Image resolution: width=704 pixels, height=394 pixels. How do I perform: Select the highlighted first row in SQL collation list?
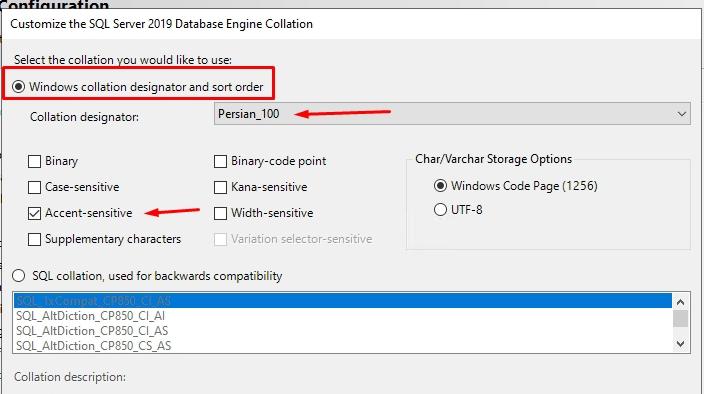click(343, 300)
